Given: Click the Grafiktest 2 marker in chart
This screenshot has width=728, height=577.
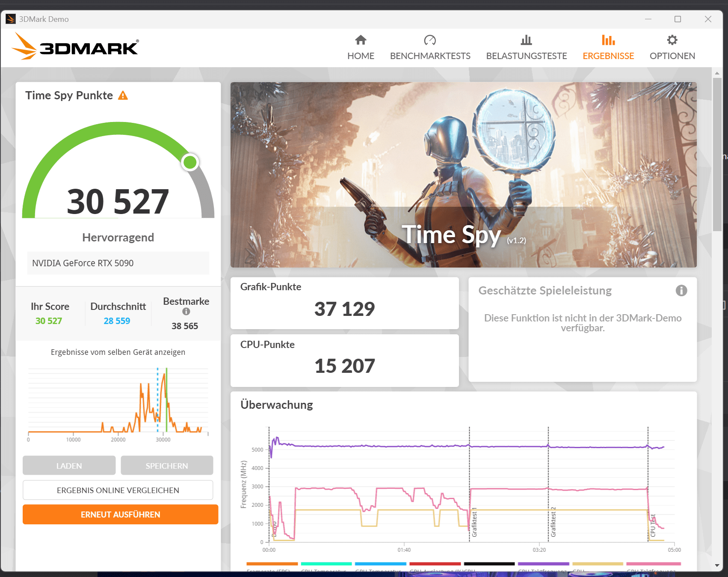Looking at the screenshot, I should coord(553,522).
